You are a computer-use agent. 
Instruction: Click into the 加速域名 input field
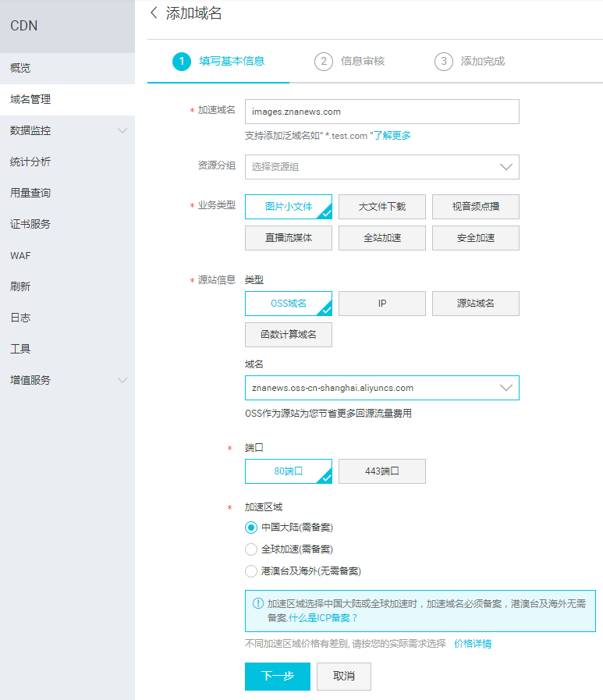pos(381,112)
